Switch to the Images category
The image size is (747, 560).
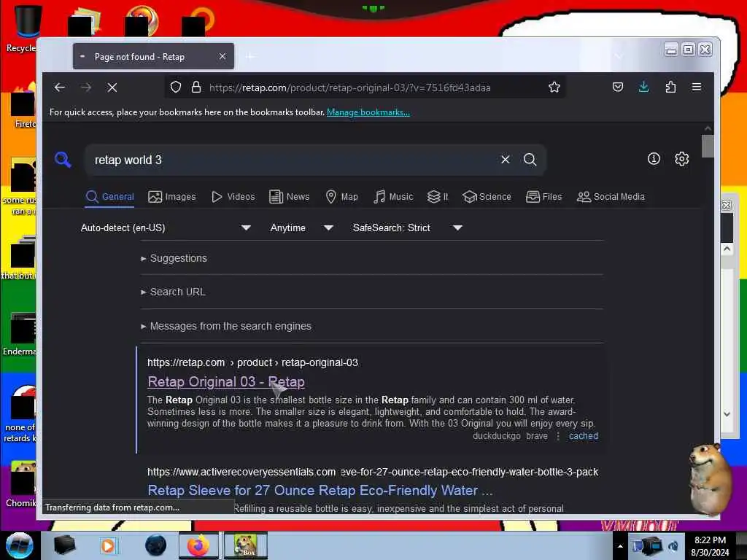(172, 197)
